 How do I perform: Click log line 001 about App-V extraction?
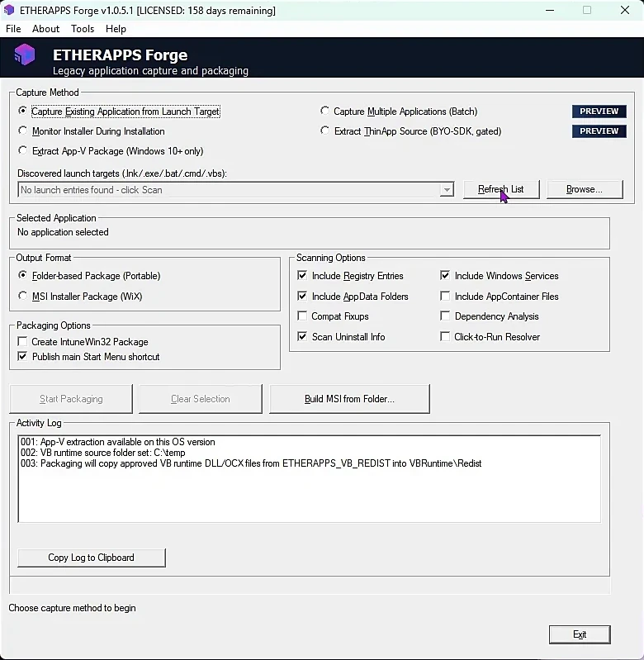(x=118, y=442)
